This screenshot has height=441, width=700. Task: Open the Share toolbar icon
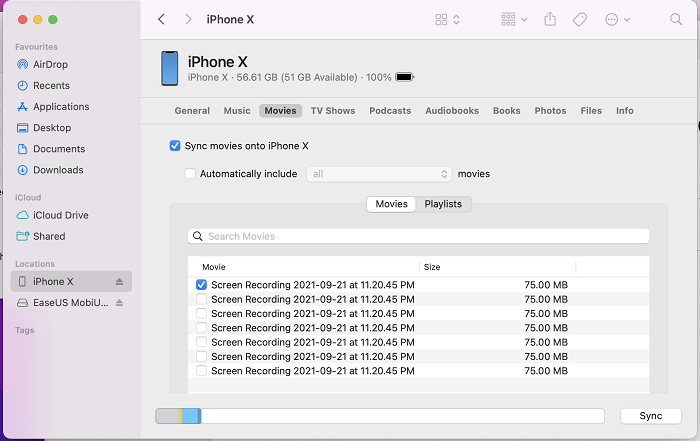coord(550,19)
